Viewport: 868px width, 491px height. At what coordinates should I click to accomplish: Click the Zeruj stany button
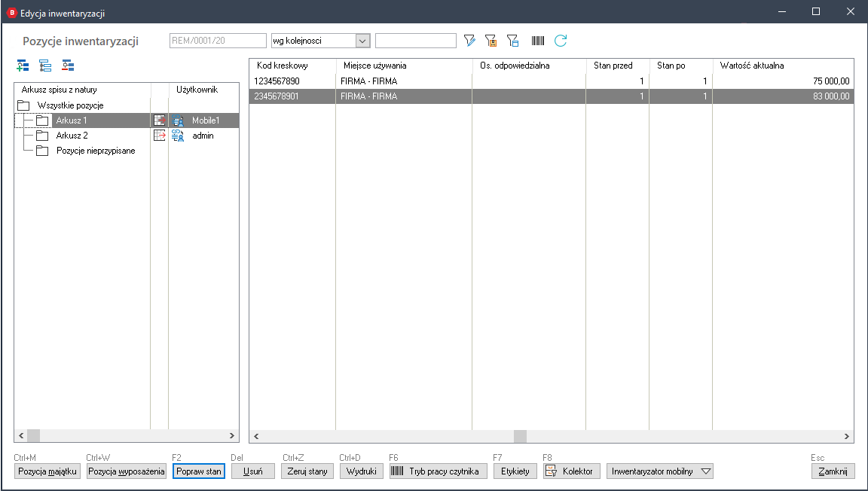(x=307, y=471)
